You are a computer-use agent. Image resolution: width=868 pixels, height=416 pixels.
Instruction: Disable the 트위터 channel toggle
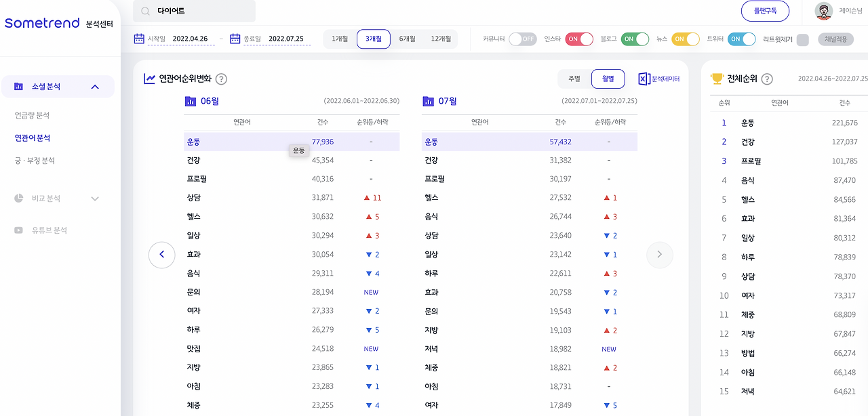pyautogui.click(x=741, y=39)
